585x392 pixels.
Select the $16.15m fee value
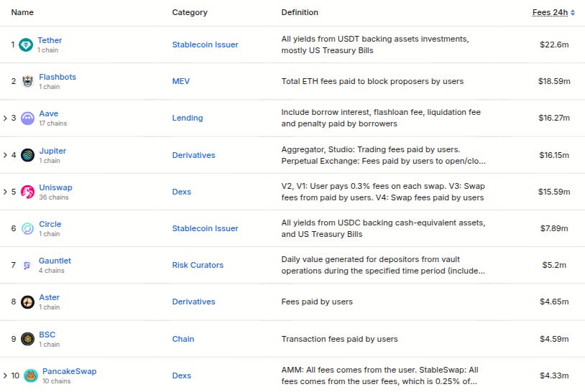tap(554, 155)
